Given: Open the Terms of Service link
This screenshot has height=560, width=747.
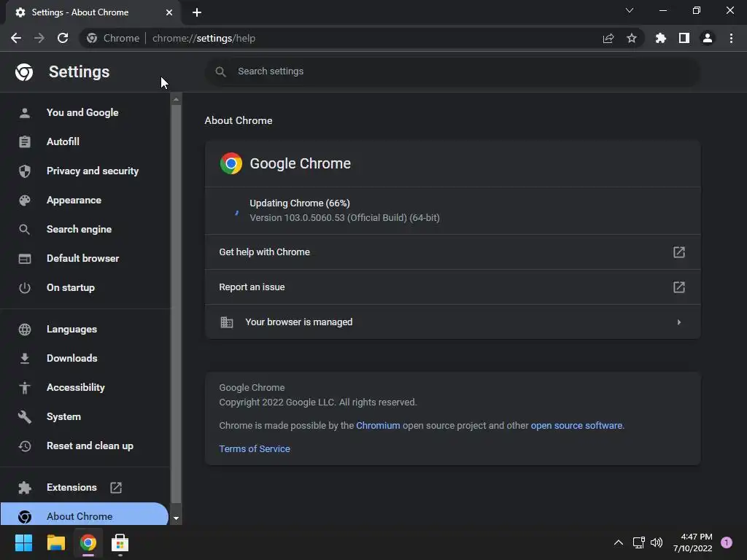Looking at the screenshot, I should [255, 449].
